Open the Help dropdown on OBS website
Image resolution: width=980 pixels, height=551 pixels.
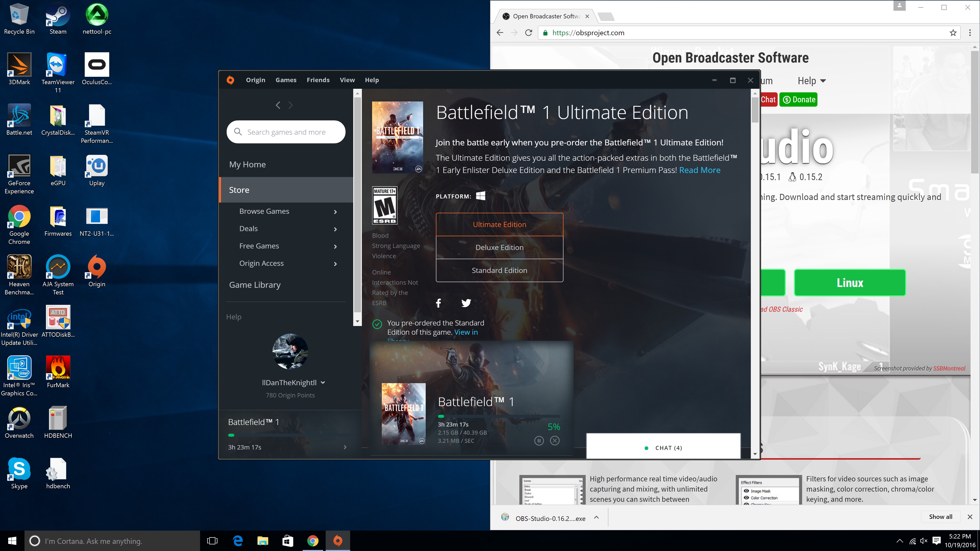(x=812, y=81)
